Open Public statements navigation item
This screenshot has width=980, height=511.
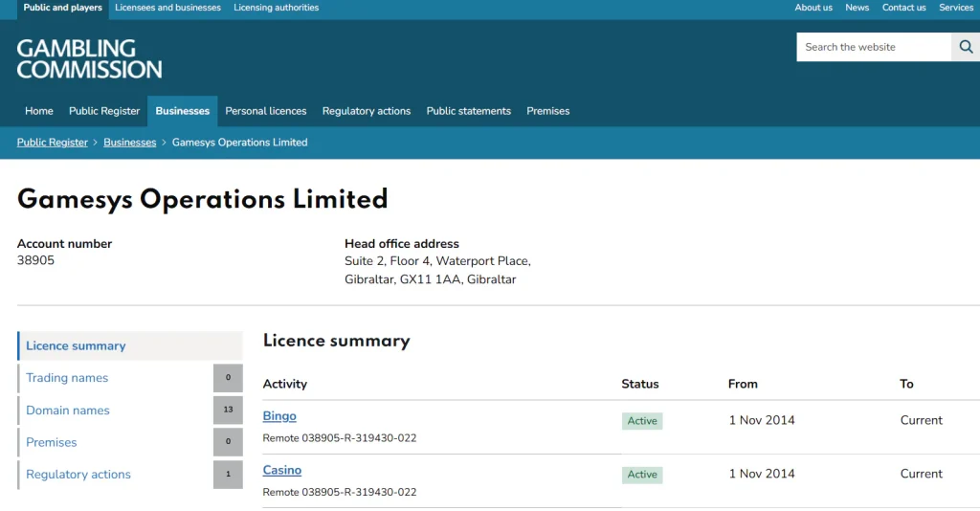tap(469, 111)
